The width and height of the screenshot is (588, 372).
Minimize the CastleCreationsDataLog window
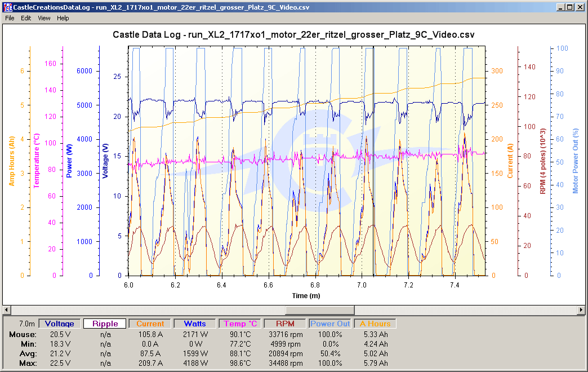(560, 7)
